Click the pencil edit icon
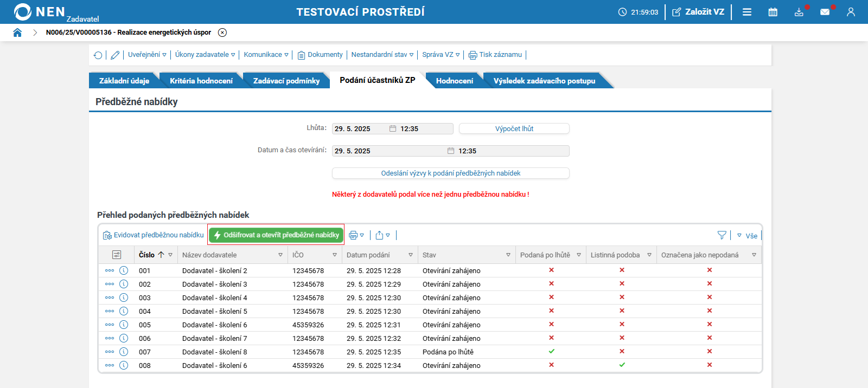868x388 pixels. [x=115, y=55]
